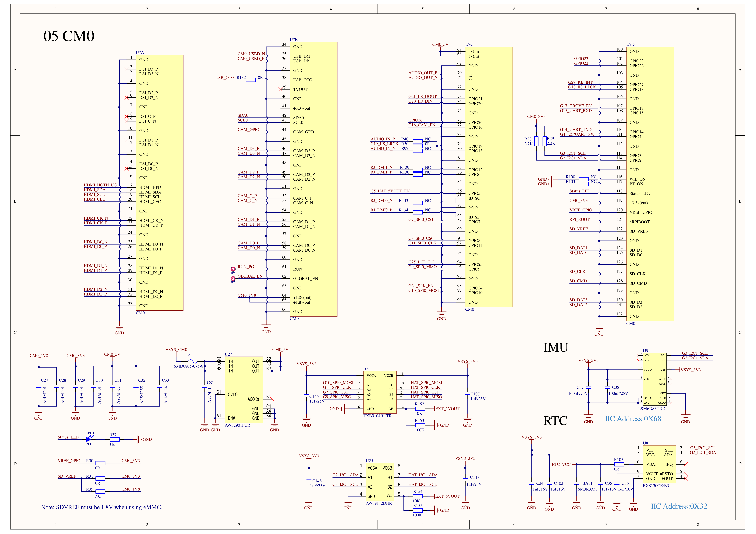
Task: Click the R132 0R resistor on USB_OTG
Action: [x=251, y=80]
